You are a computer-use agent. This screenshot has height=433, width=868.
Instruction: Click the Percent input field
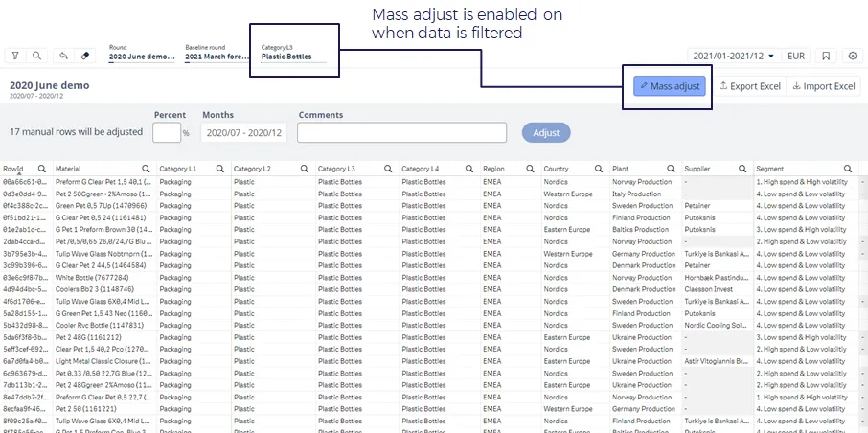166,132
